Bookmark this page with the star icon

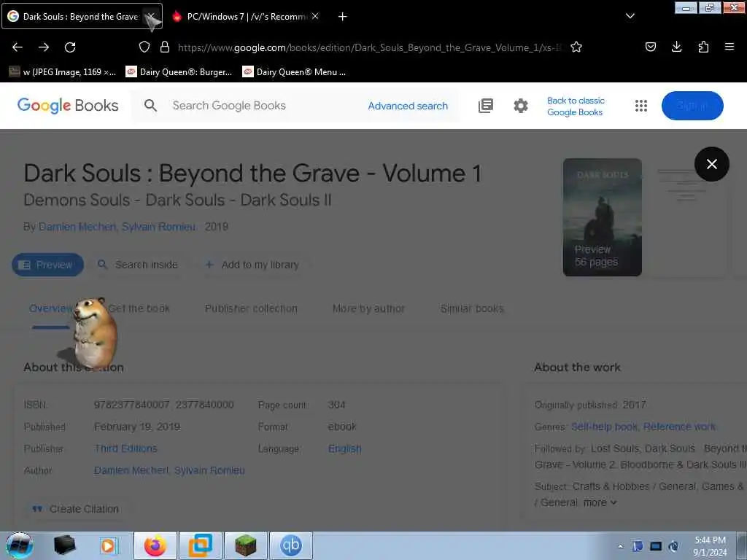click(x=576, y=47)
